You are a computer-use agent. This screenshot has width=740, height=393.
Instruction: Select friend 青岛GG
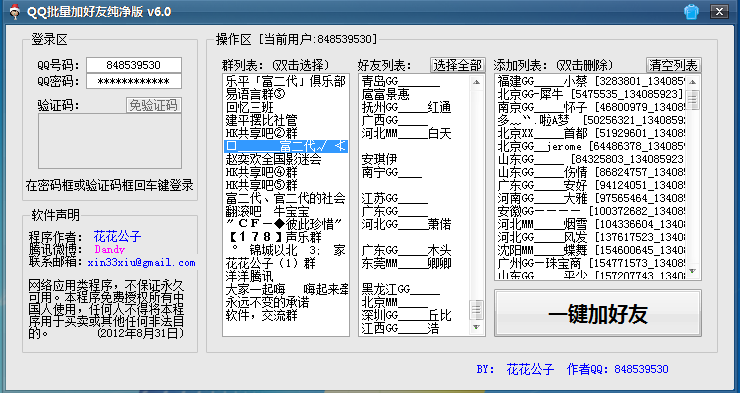point(414,81)
